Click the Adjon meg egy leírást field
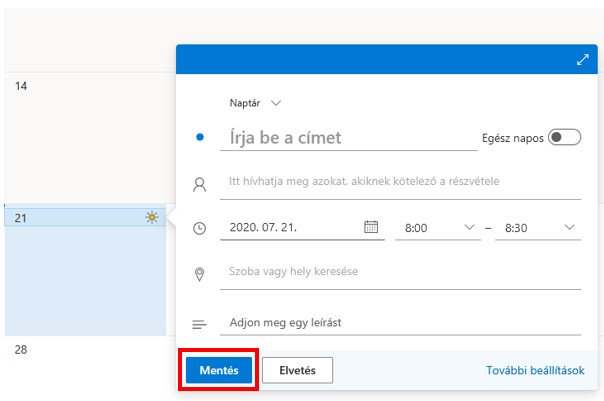The image size is (604, 401). pyautogui.click(x=401, y=323)
